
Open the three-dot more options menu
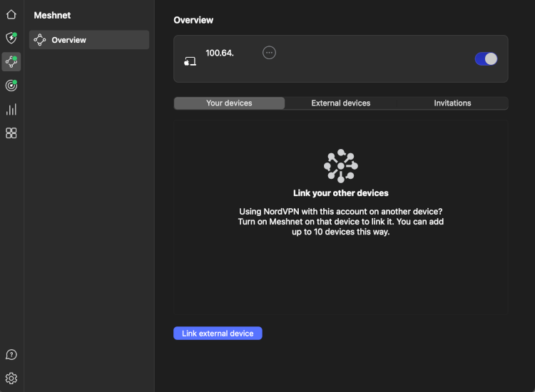269,53
